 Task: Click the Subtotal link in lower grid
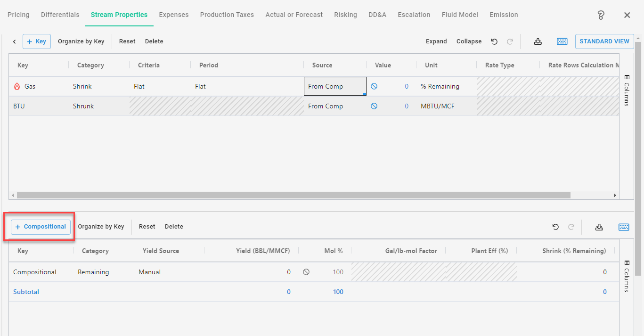pos(26,292)
